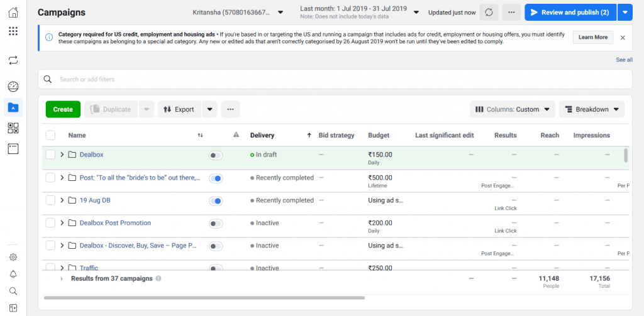Click the Search or add filters field
Image resolution: width=644 pixels, height=316 pixels.
click(335, 79)
